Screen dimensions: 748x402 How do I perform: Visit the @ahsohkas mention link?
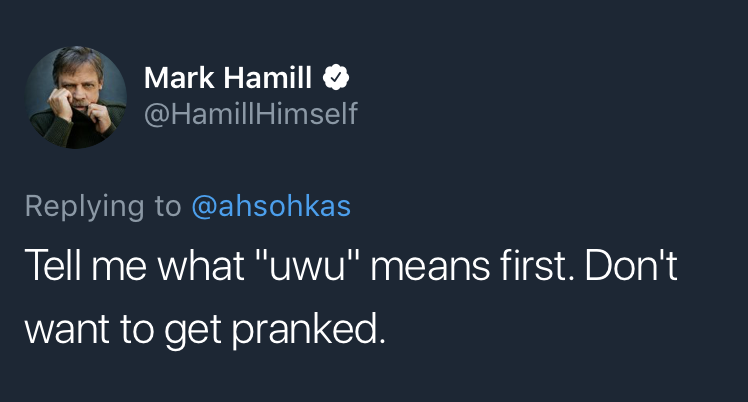click(x=271, y=206)
